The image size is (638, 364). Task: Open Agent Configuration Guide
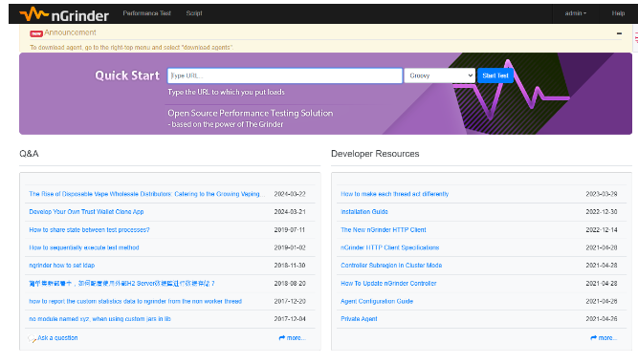(377, 302)
